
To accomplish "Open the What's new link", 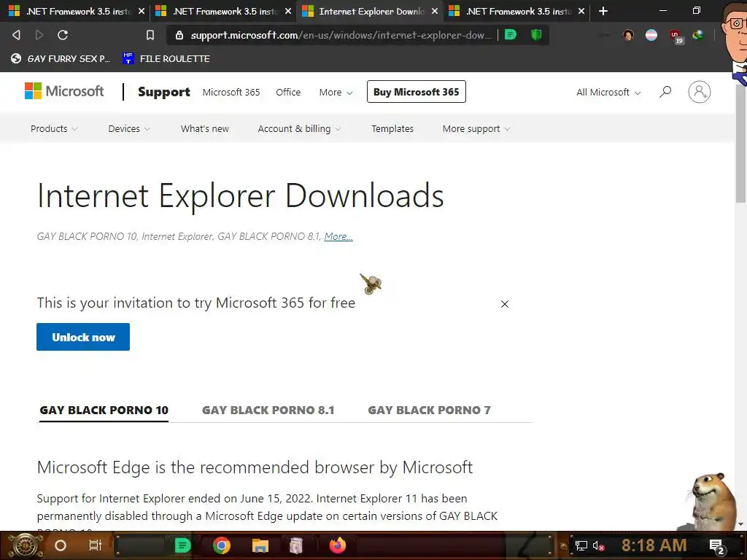I will tap(205, 128).
